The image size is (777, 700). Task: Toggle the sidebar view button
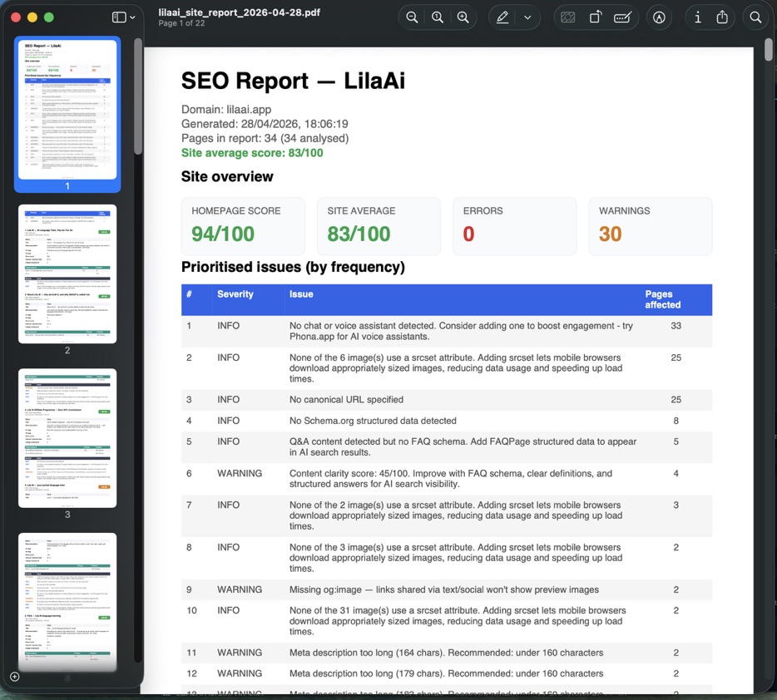pos(119,17)
